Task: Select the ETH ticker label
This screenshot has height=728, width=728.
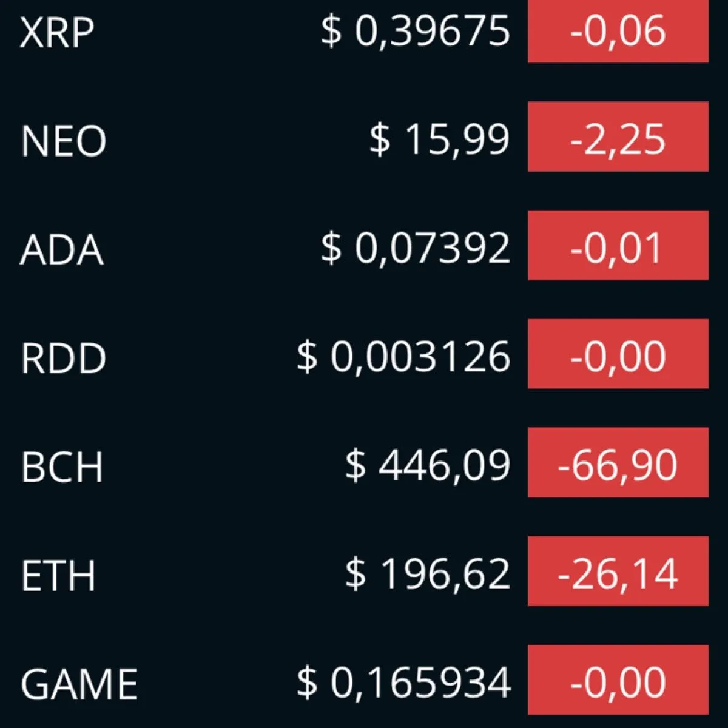Action: tap(58, 575)
